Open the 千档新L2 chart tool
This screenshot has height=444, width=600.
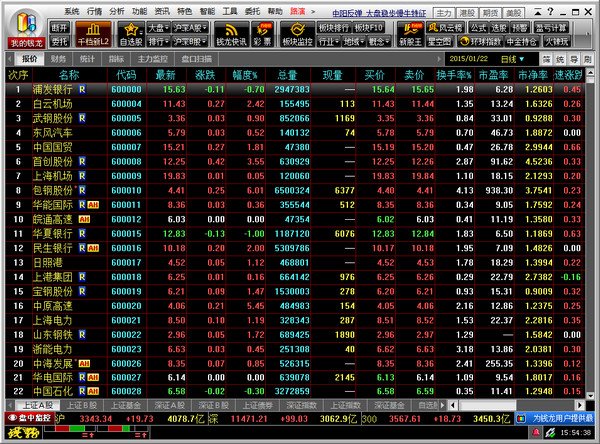coord(94,34)
